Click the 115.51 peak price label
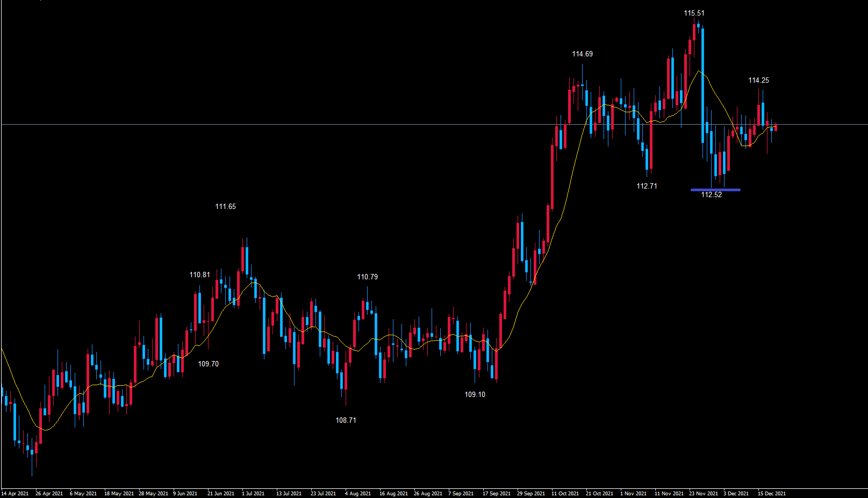This screenshot has height=498, width=868. pos(694,13)
